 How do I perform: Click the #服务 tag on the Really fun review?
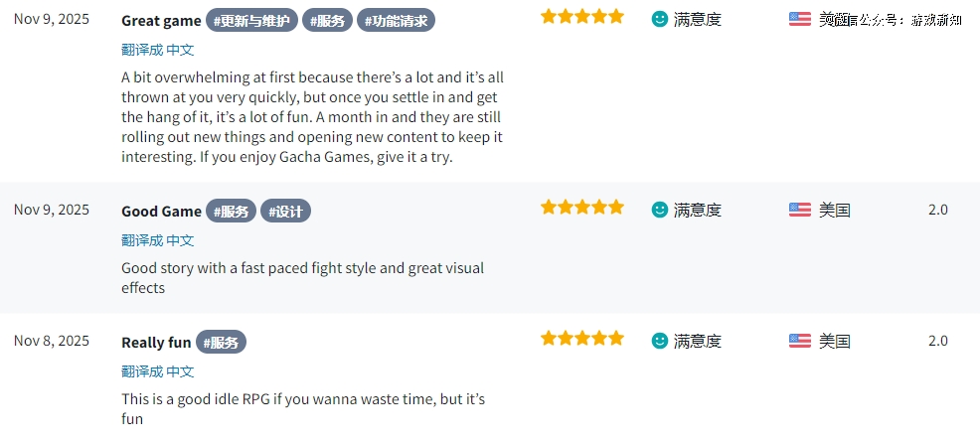pos(221,342)
